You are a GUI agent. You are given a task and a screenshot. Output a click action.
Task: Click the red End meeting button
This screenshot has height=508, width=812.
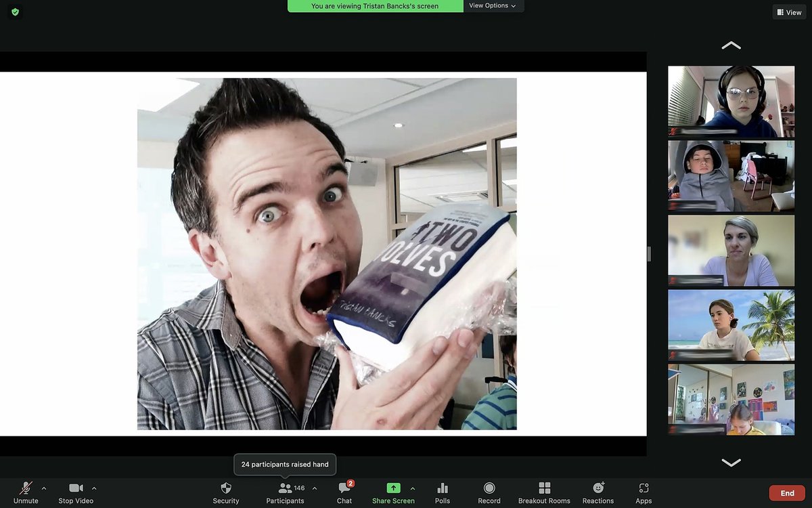tap(787, 493)
